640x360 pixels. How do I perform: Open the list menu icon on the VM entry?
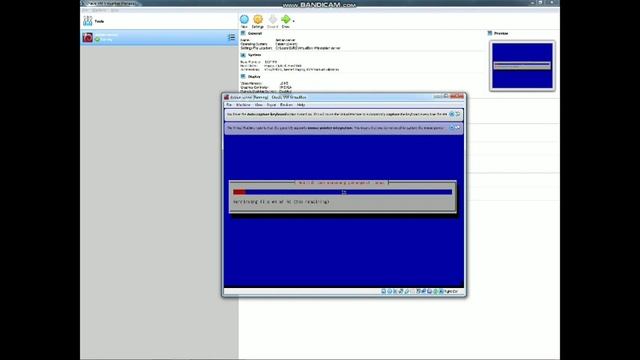tap(231, 38)
